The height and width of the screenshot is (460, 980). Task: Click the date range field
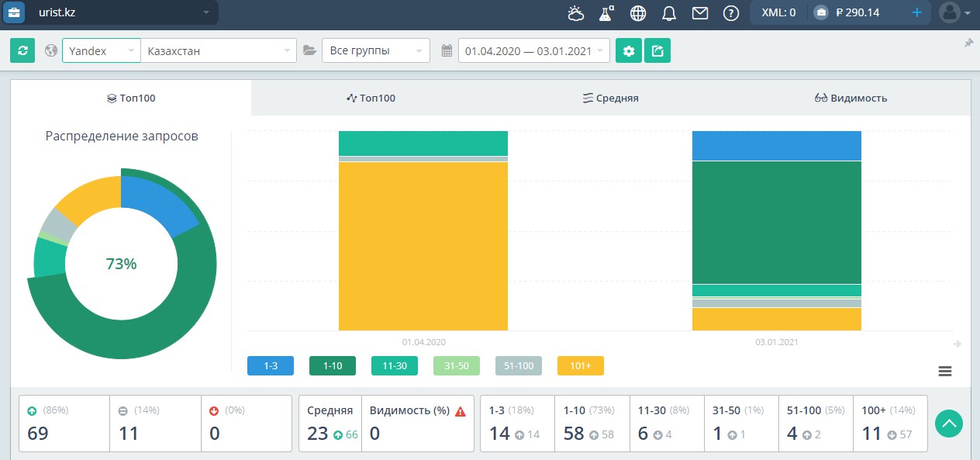click(534, 51)
